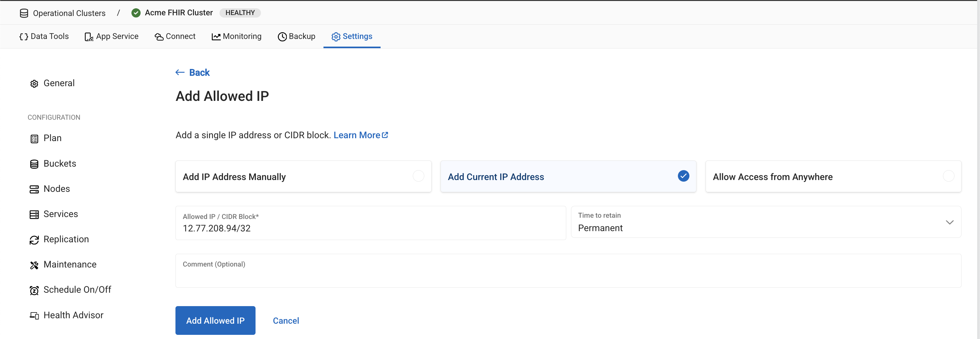Select Add IP Address Manually option
This screenshot has height=339, width=980.
(304, 176)
